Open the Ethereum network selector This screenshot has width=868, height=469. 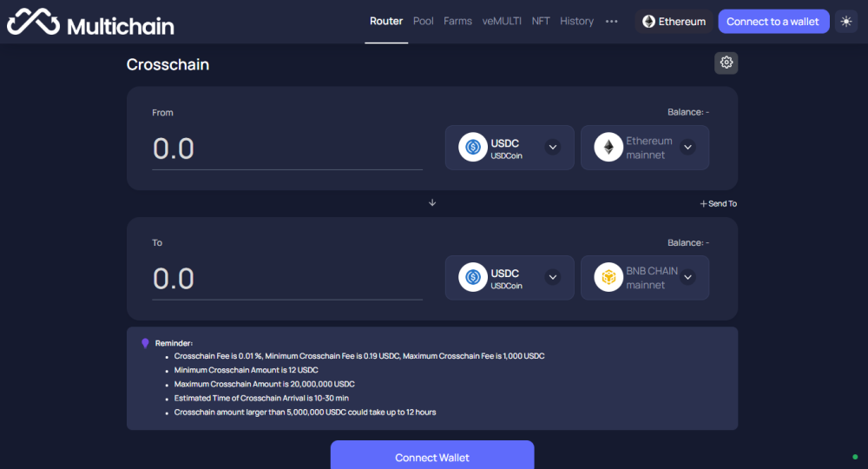674,22
